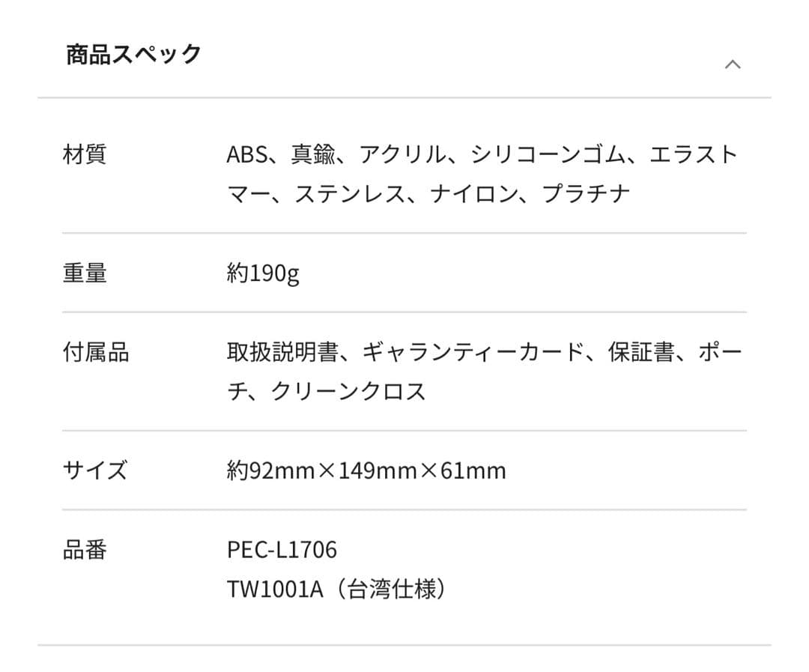This screenshot has width=809, height=672.
Task: Select the 約92mm×149mm×61mm dimension value
Action: 366,470
